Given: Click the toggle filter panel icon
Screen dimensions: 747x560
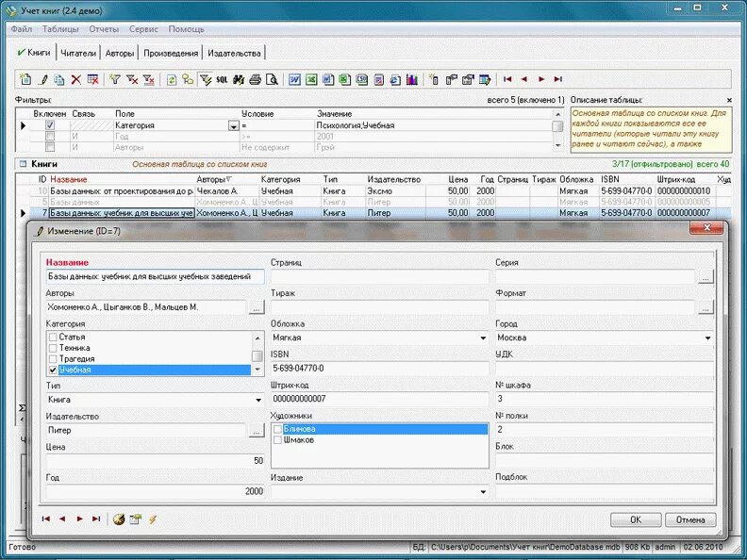Looking at the screenshot, I should pos(205,79).
